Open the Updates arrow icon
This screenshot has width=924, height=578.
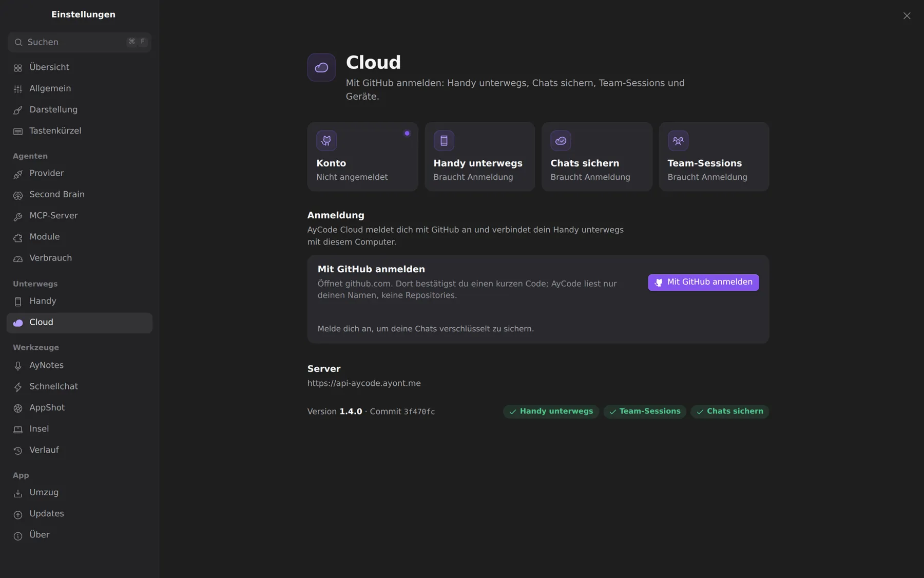coord(18,514)
